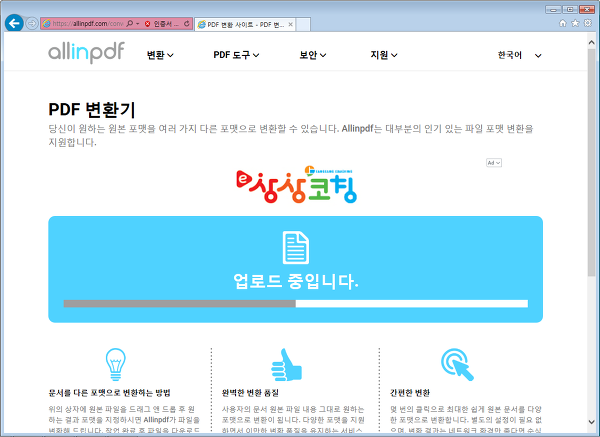The height and width of the screenshot is (437, 600).
Task: Click 완벽한 변환 품질 heading
Action: [x=250, y=393]
